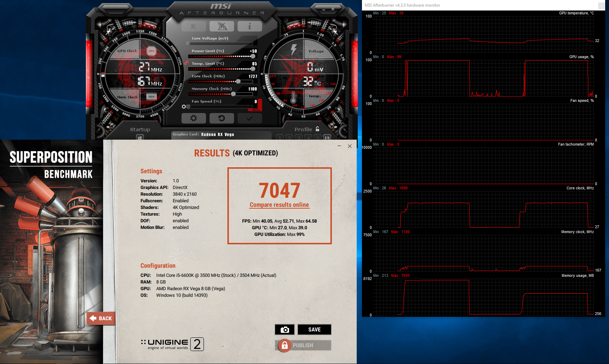Toggle the Profile lock icon
Screen dimensions: 609x364
[x=317, y=129]
